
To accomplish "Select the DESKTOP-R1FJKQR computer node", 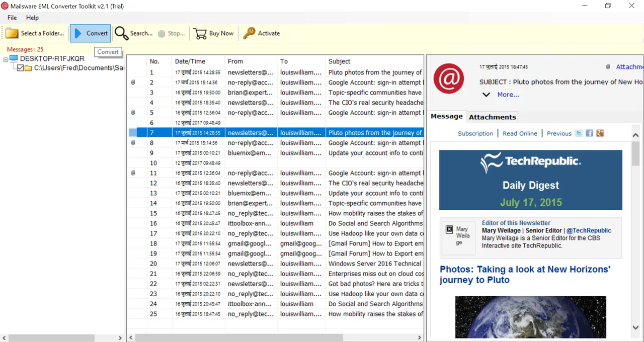I will 46,59.
